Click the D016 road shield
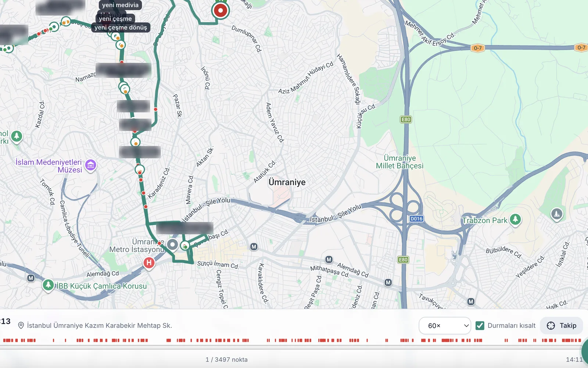The image size is (588, 368). click(x=416, y=219)
